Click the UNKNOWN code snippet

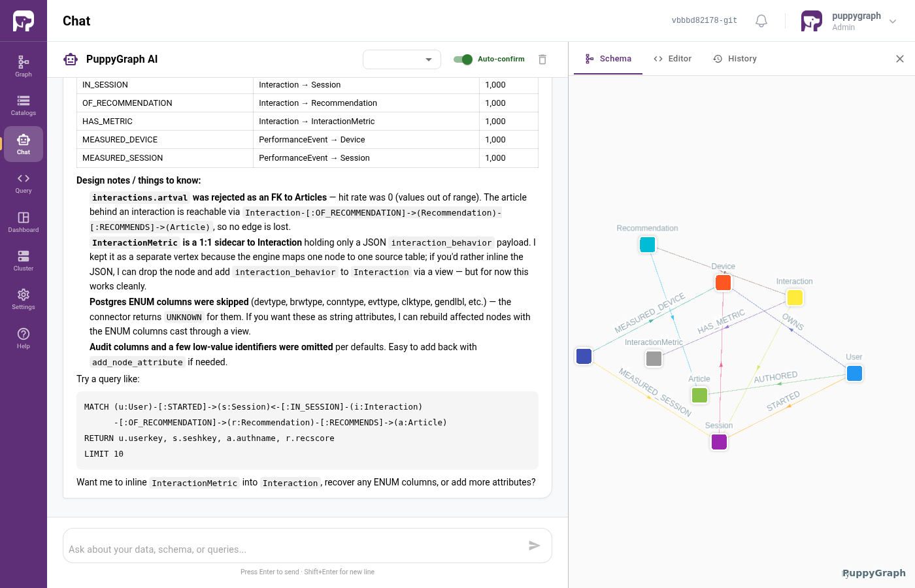pos(184,318)
